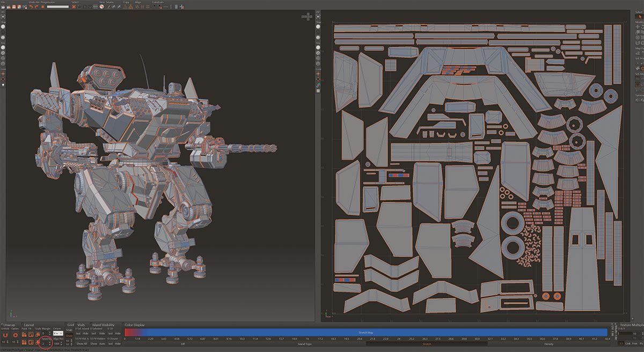The height and width of the screenshot is (352, 644).
Task: Collapse the Color Display panel
Action: 123,324
